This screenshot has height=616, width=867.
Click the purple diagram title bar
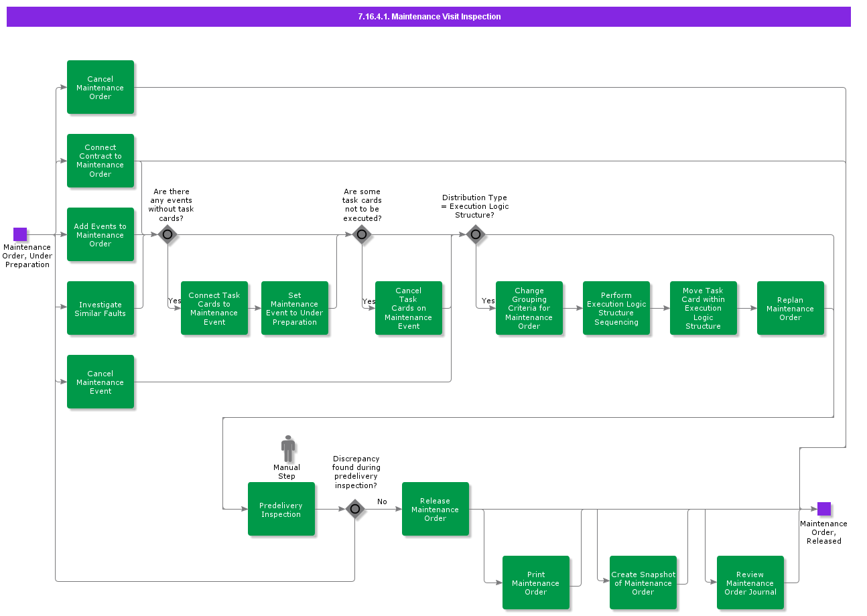[429, 17]
